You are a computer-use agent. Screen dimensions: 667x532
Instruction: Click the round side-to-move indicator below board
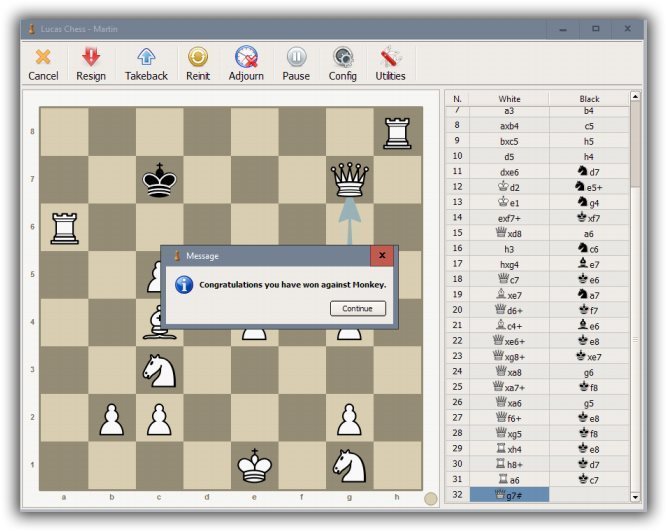[x=431, y=498]
